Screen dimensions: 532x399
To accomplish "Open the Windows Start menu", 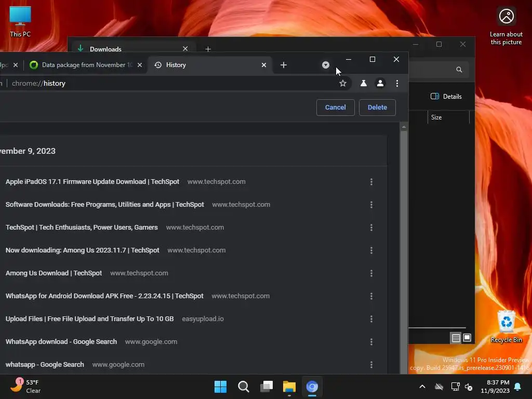I will click(220, 387).
